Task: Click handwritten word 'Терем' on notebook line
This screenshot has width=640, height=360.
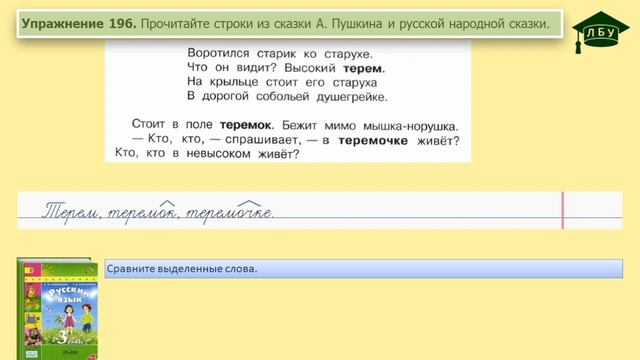Action: click(71, 212)
